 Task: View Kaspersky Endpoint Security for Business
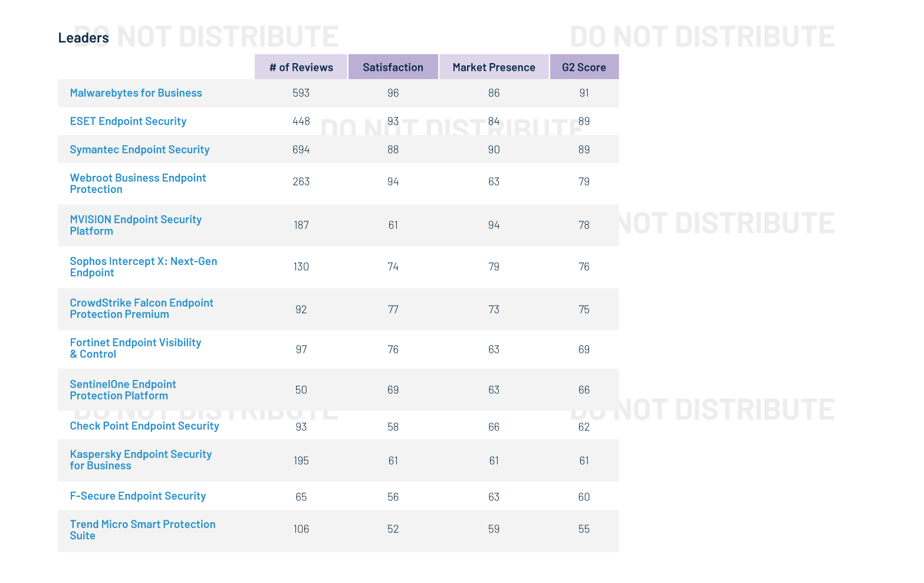point(140,460)
